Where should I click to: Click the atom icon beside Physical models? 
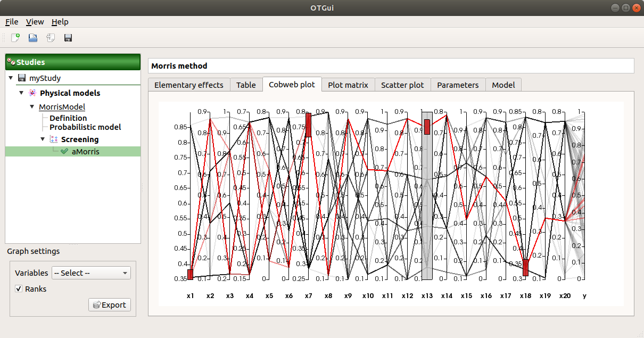click(32, 93)
